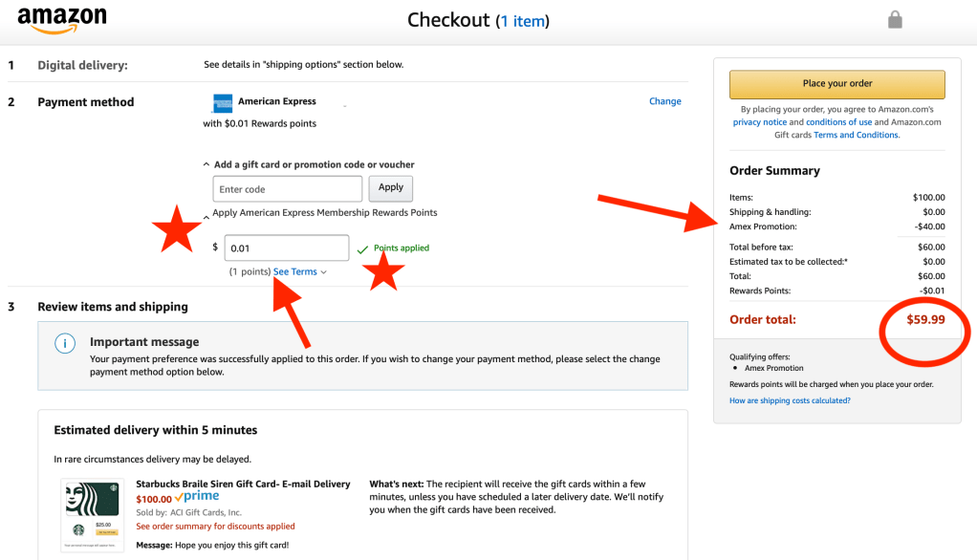
Task: Click the blue info icon in Important message
Action: [64, 343]
